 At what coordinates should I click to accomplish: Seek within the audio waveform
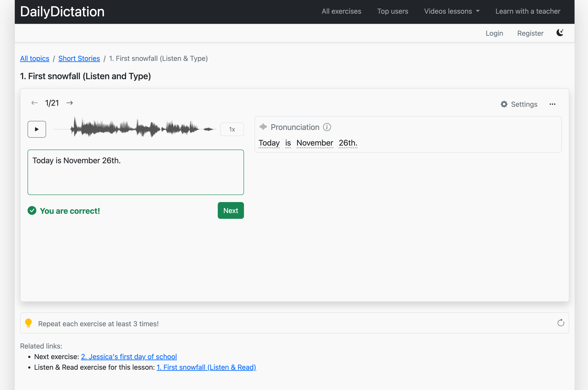click(134, 129)
